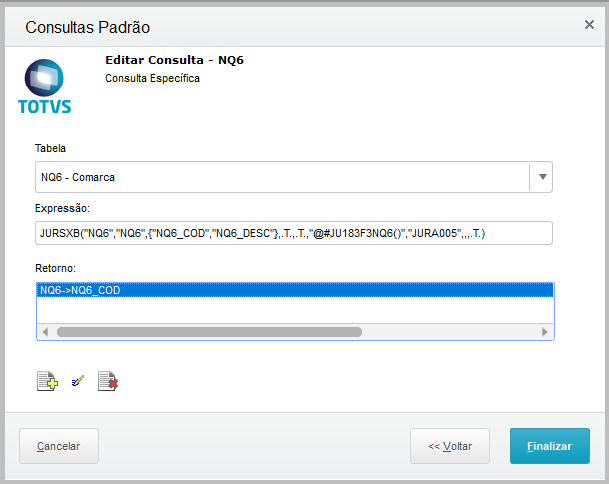Select the NQ6->NQ6_COD return row
This screenshot has width=609, height=484.
pos(294,290)
